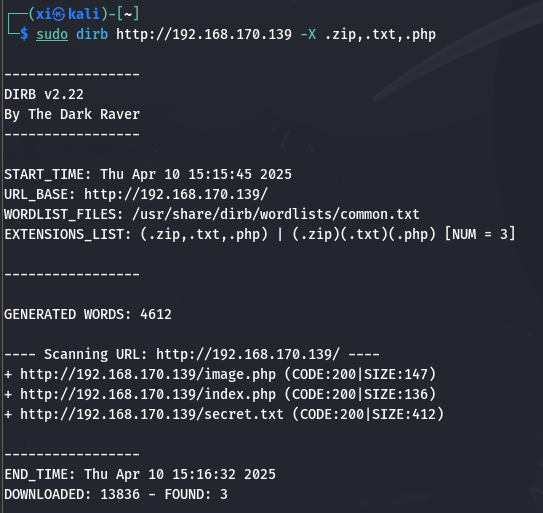The height and width of the screenshot is (513, 543).
Task: Click the Scanning URL address
Action: [248, 354]
